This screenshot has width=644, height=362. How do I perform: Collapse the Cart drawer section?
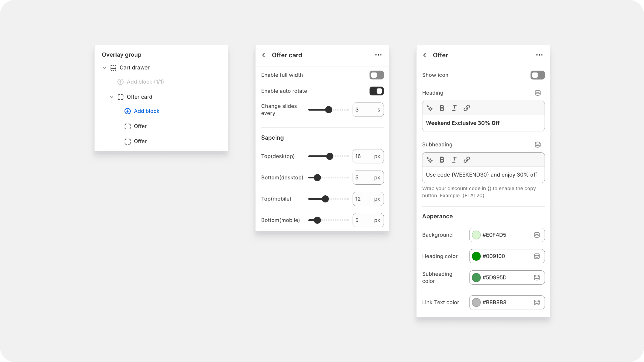coord(105,68)
